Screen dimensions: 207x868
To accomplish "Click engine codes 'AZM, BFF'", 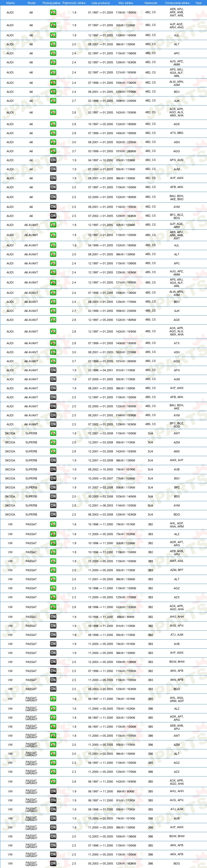I will click(x=177, y=570).
